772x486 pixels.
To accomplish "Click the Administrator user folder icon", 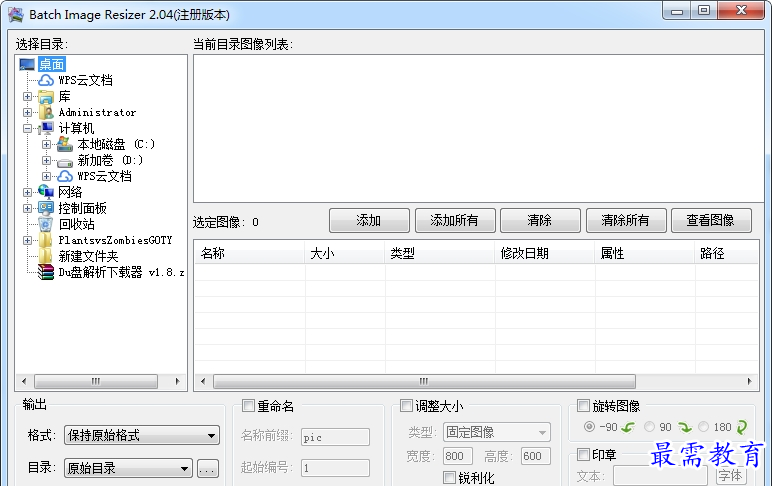I will tap(46, 112).
